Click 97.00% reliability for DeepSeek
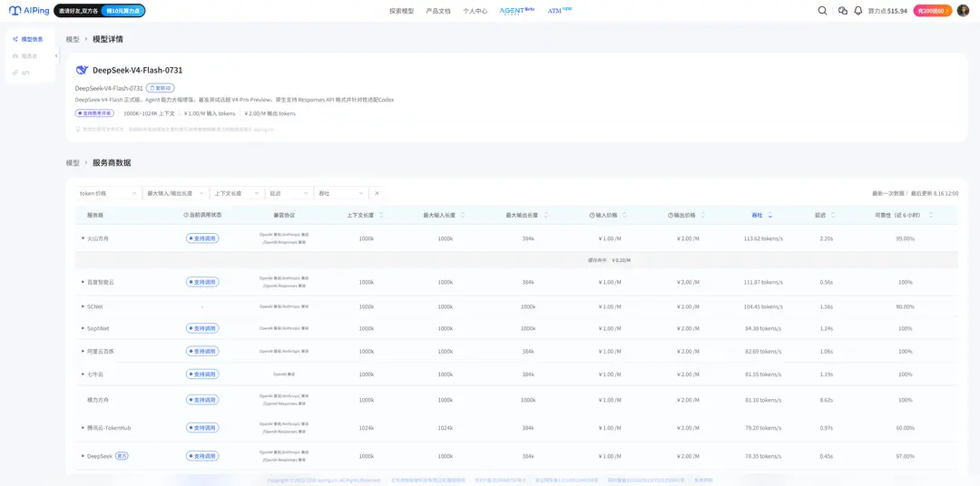This screenshot has height=486, width=980. 905,457
